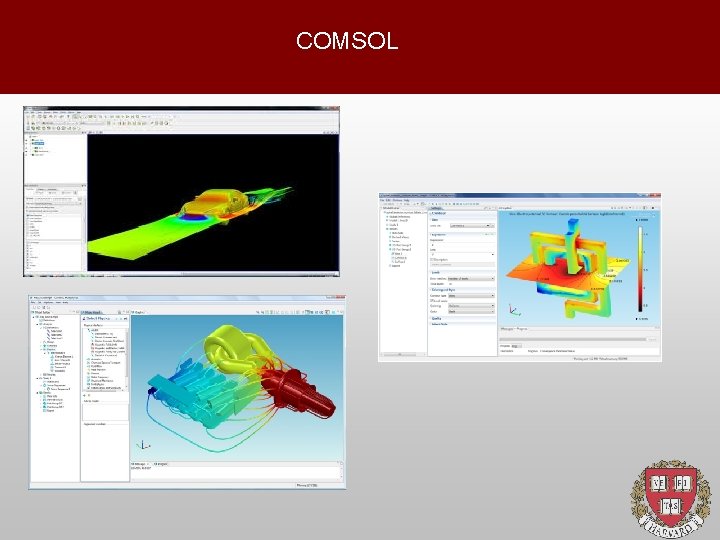Click the physics list vertical scrollbar
Viewport: 720px width, 540px height.
126,358
